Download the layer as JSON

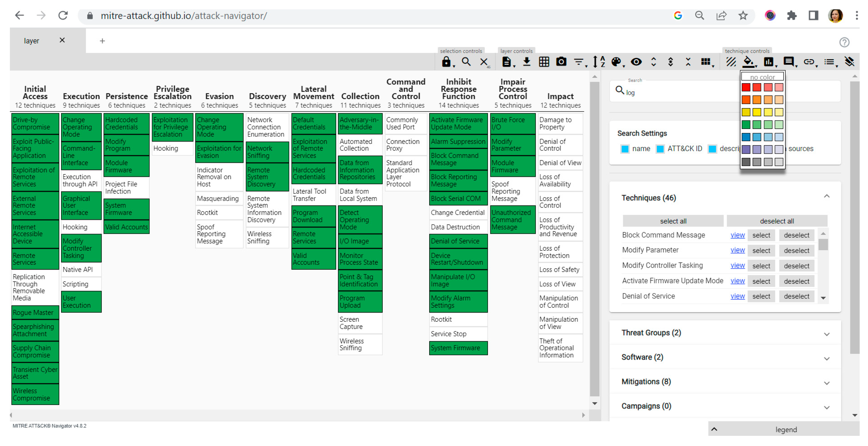(526, 62)
